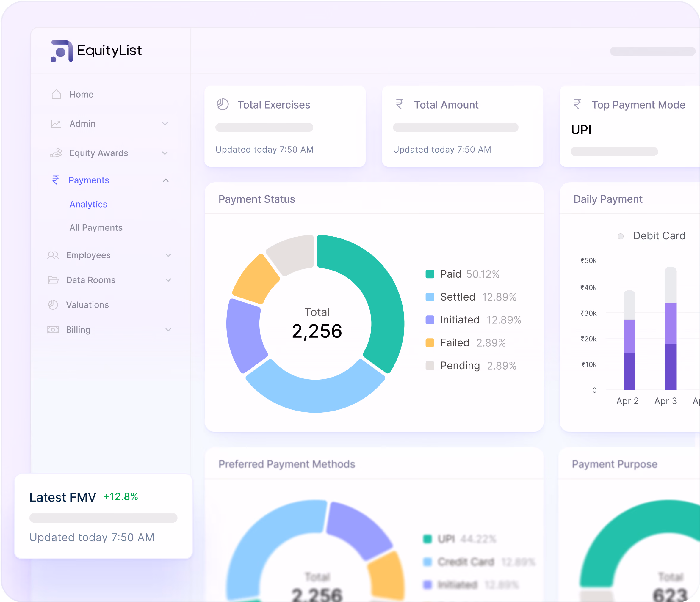
Task: Open the Analytics submenu item
Action: [x=89, y=205]
